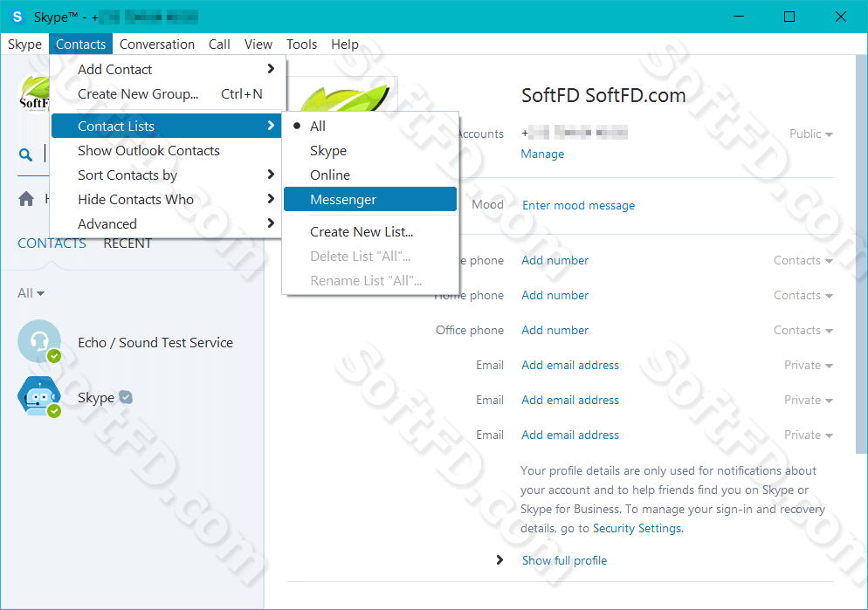
Task: Click Add number for mobile phone
Action: [555, 260]
